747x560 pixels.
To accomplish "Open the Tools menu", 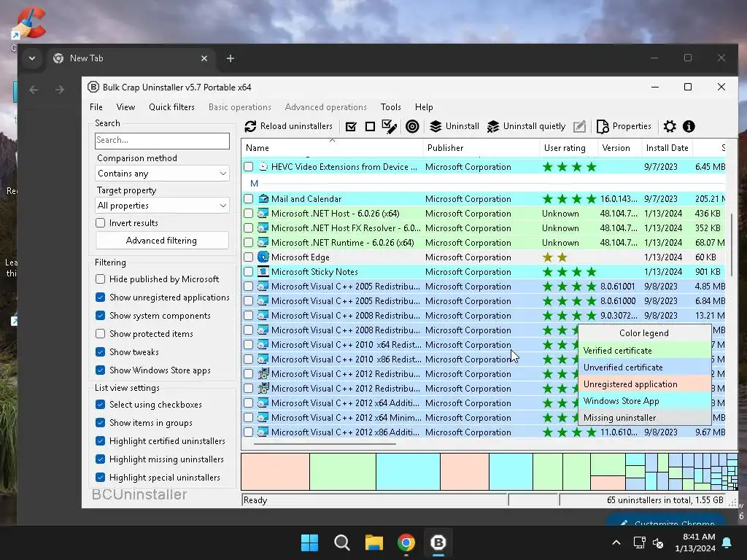I will point(391,107).
